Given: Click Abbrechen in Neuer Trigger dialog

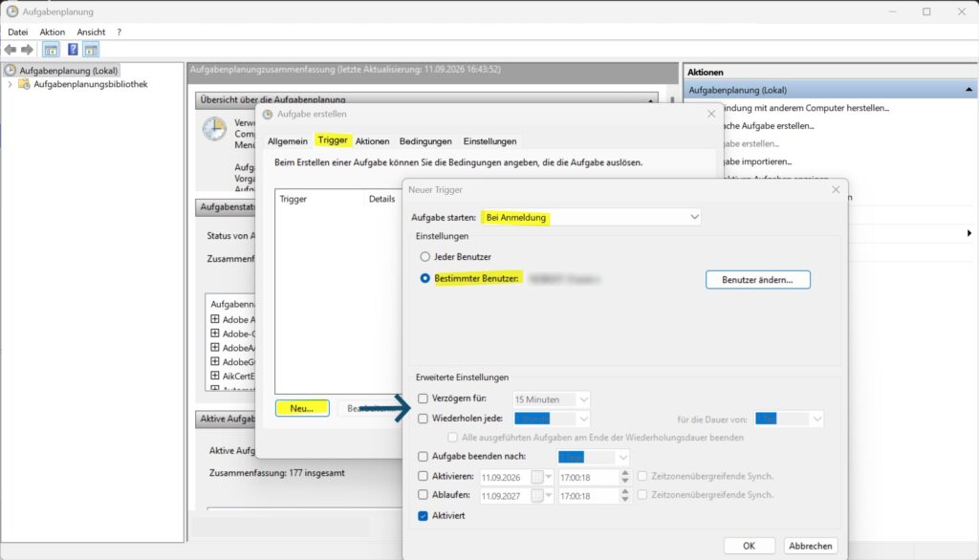Looking at the screenshot, I should 810,546.
